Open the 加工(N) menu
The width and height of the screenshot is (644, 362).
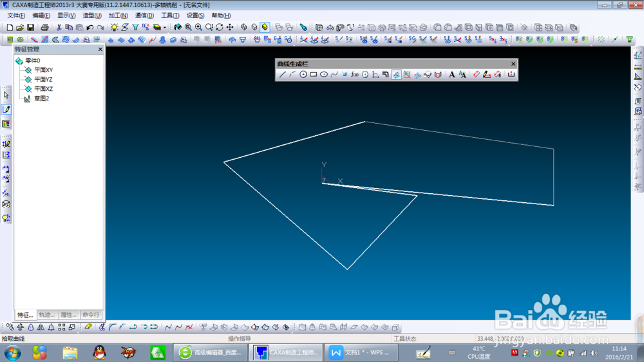point(118,15)
